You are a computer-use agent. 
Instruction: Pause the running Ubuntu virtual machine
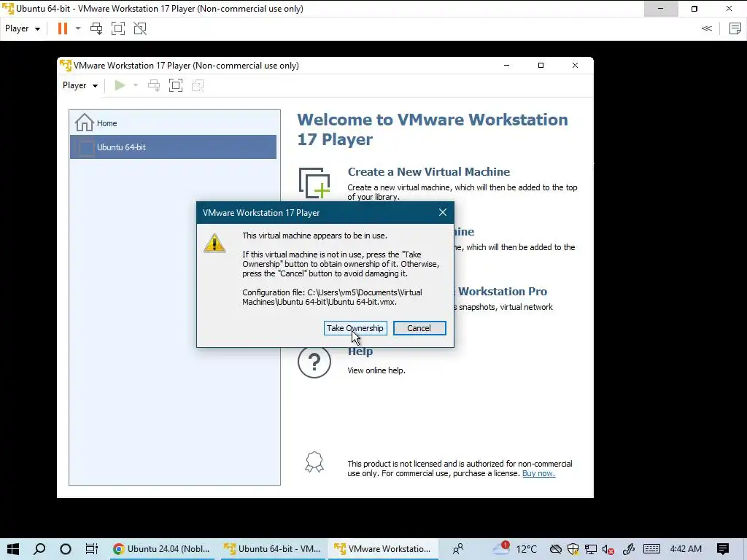63,28
